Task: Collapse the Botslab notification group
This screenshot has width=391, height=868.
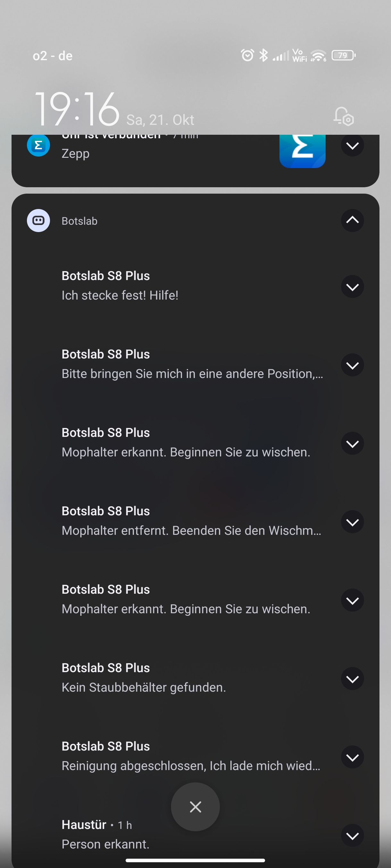Action: tap(352, 221)
